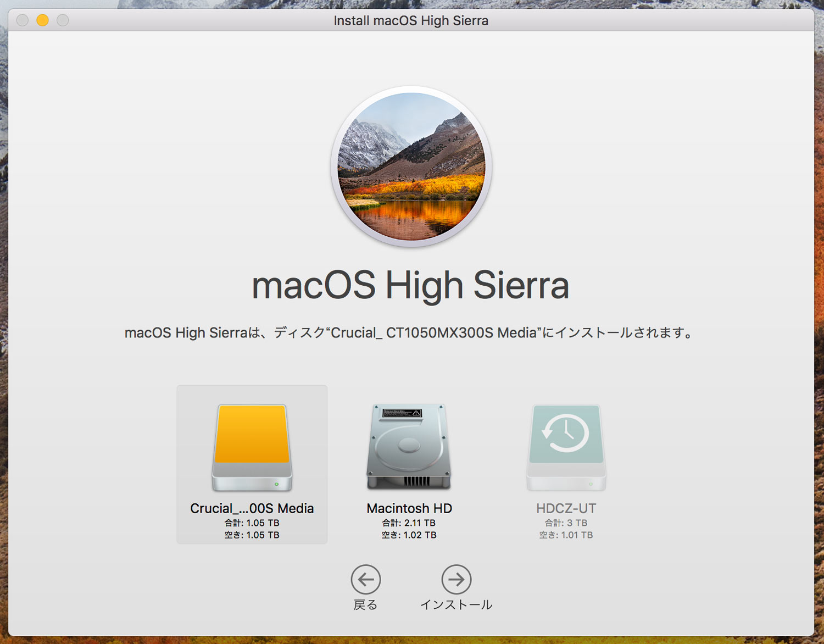Click the grayed-out close window button
This screenshot has width=824, height=644.
coord(23,20)
